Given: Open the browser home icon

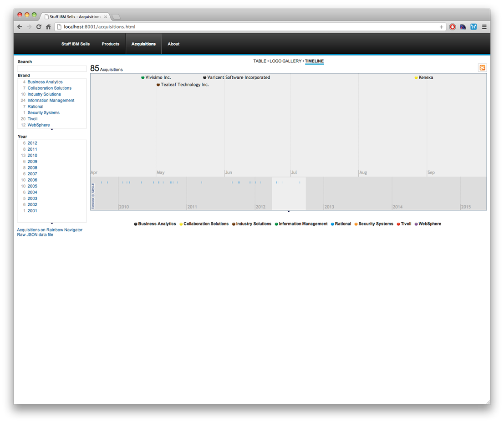Looking at the screenshot, I should click(48, 27).
